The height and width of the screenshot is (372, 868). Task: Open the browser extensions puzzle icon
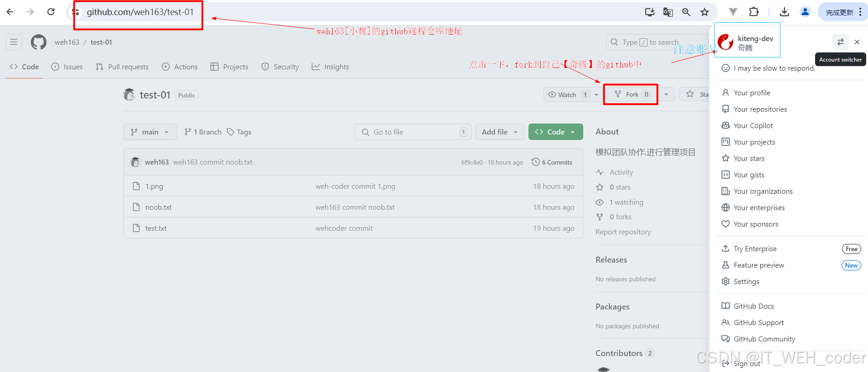754,12
